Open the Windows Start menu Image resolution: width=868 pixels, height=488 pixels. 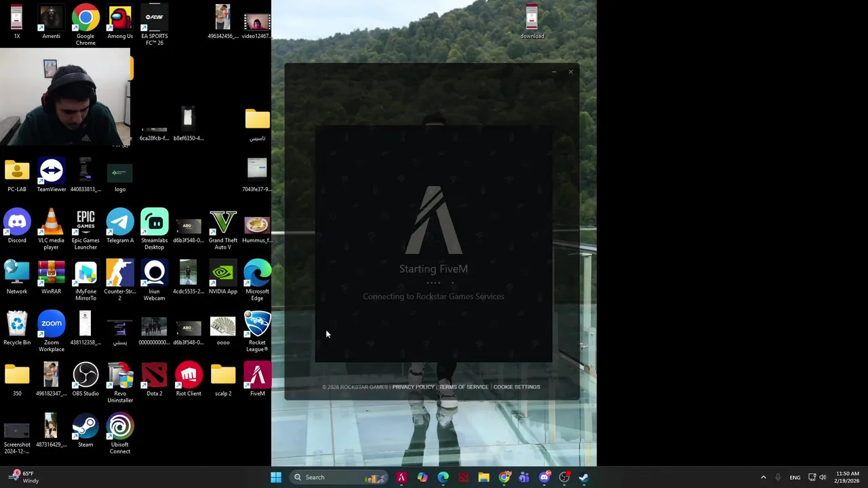point(276,477)
